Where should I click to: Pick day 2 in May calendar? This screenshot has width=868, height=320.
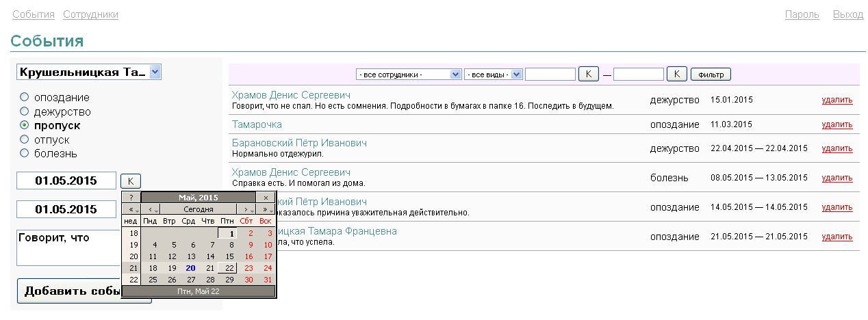(x=246, y=233)
